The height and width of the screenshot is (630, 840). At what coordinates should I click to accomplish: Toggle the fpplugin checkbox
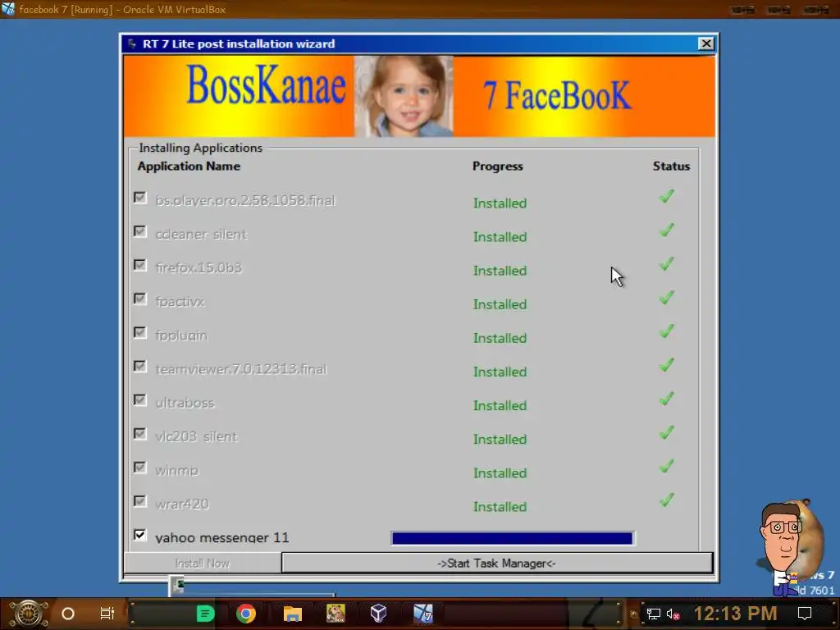click(x=139, y=333)
